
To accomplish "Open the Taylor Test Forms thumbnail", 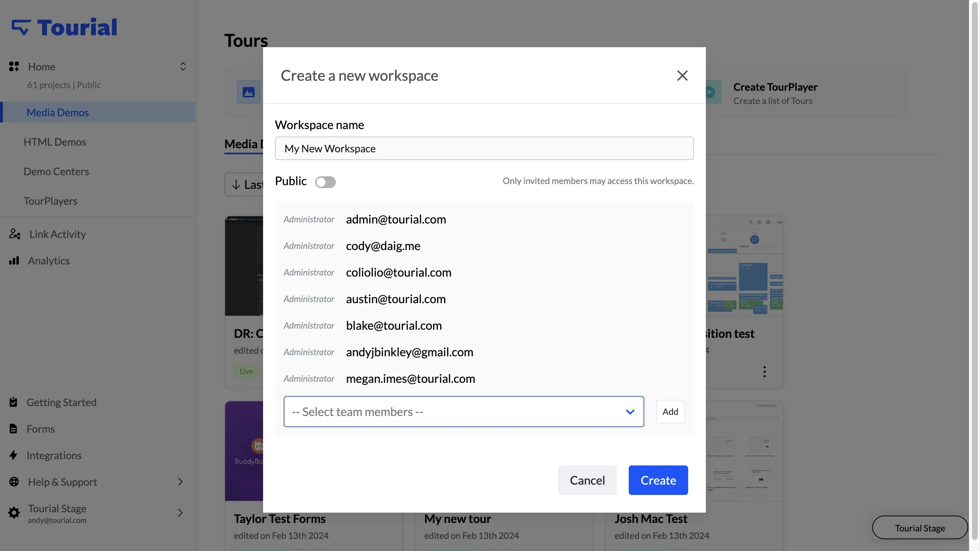I will tap(244, 451).
